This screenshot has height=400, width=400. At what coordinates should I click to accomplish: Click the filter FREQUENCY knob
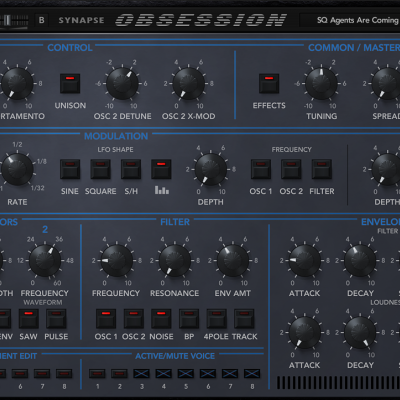[116, 260]
